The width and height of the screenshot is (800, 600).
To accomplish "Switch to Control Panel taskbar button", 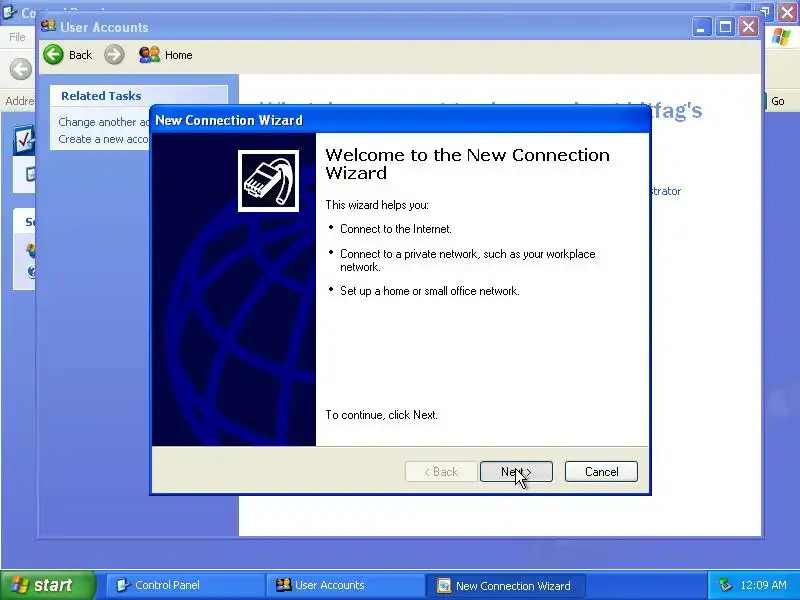I will coord(185,585).
